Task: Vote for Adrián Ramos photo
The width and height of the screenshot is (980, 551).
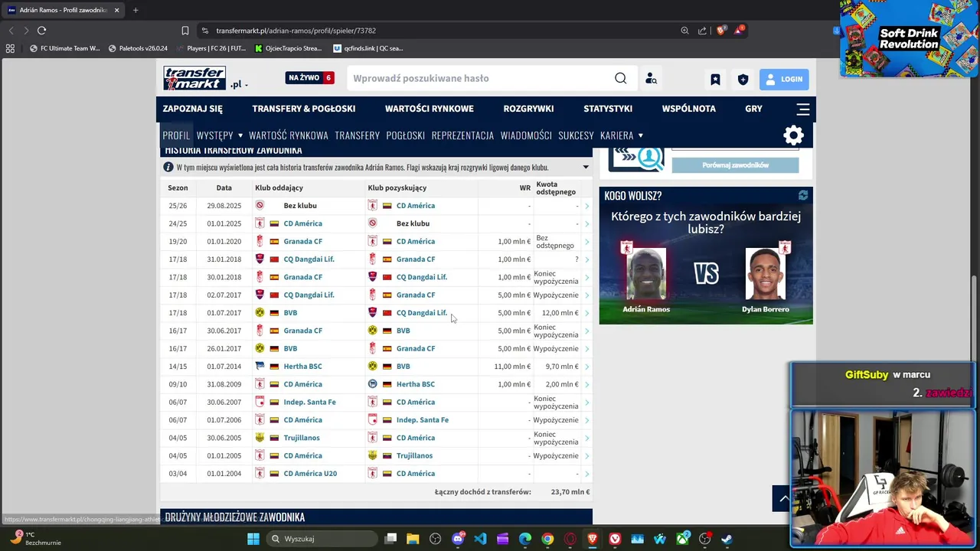Action: coord(646,273)
